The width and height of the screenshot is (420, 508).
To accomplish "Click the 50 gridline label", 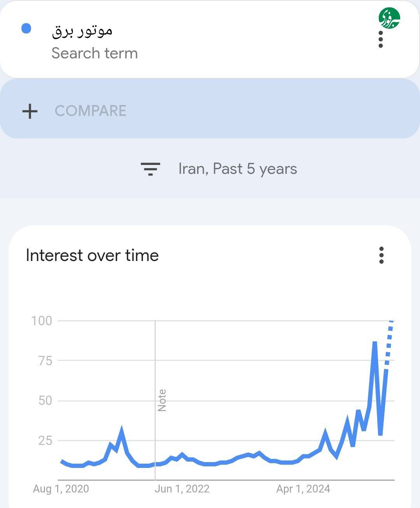I will pyautogui.click(x=45, y=401).
